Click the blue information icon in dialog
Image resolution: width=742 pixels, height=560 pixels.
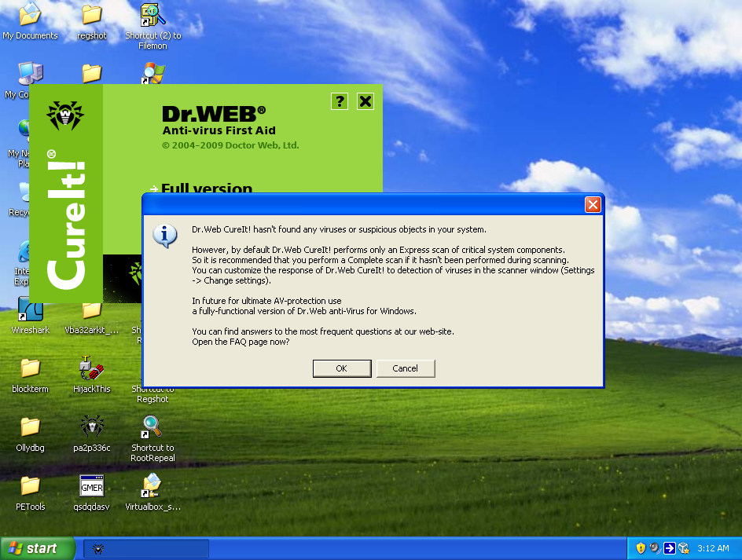[165, 236]
